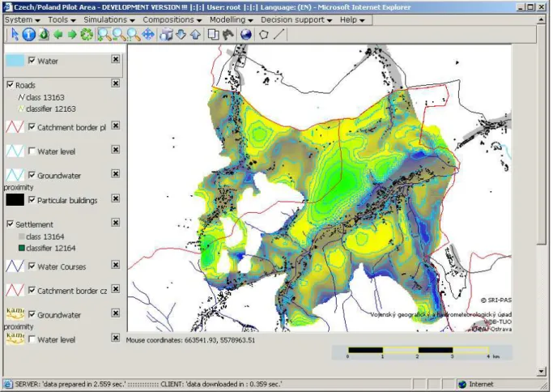Open the Compositions menu
This screenshot has width=553, height=392.
[x=172, y=19]
